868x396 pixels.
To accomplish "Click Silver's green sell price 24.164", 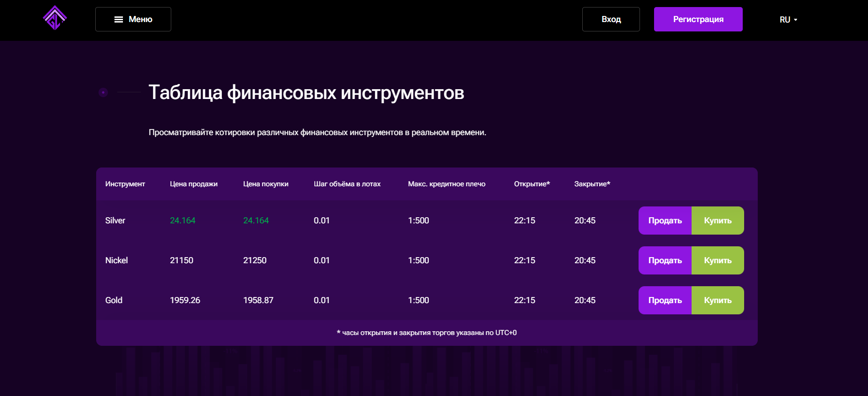I will 183,221.
